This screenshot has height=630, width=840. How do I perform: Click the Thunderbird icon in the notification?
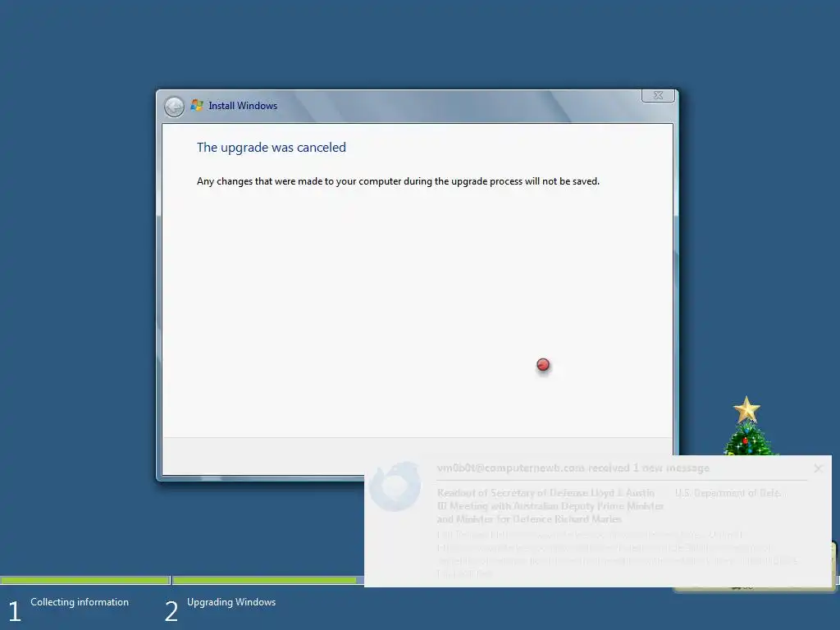pyautogui.click(x=395, y=486)
